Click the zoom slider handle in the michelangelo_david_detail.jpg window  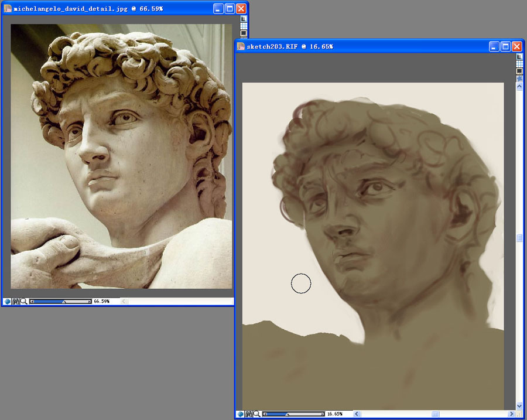(x=64, y=302)
